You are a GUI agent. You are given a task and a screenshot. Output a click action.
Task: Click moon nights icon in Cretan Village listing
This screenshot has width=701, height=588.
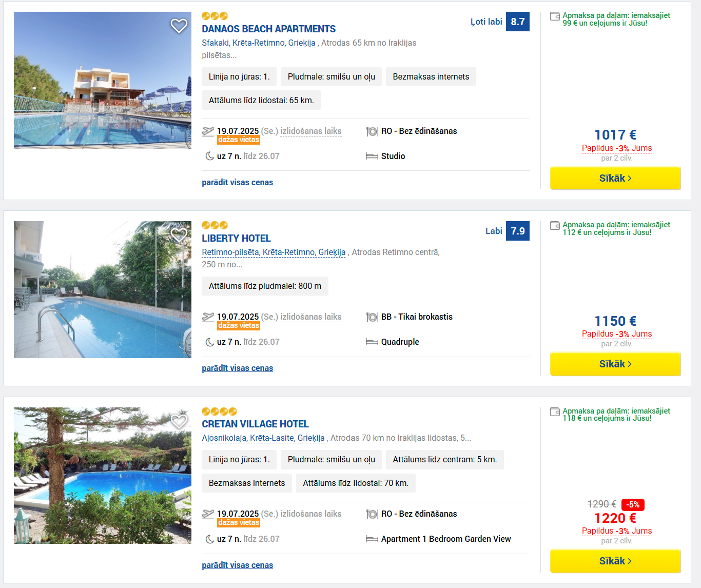pyautogui.click(x=210, y=539)
